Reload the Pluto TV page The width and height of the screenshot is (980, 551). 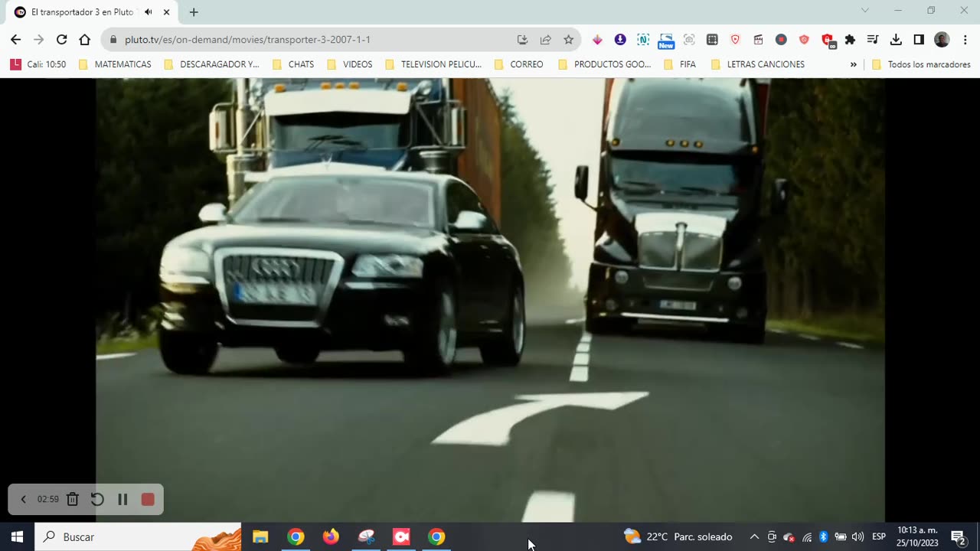tap(61, 40)
